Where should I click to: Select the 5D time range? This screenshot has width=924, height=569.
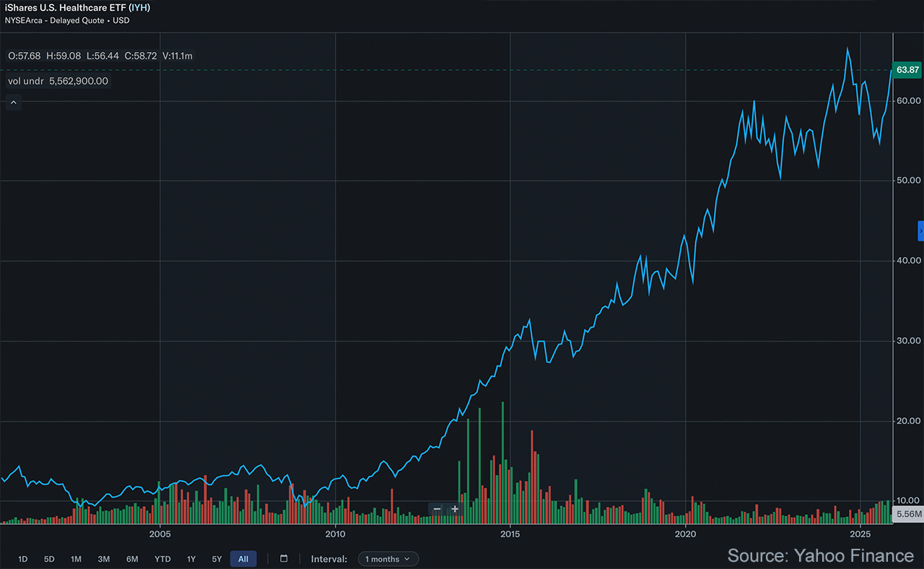49,559
